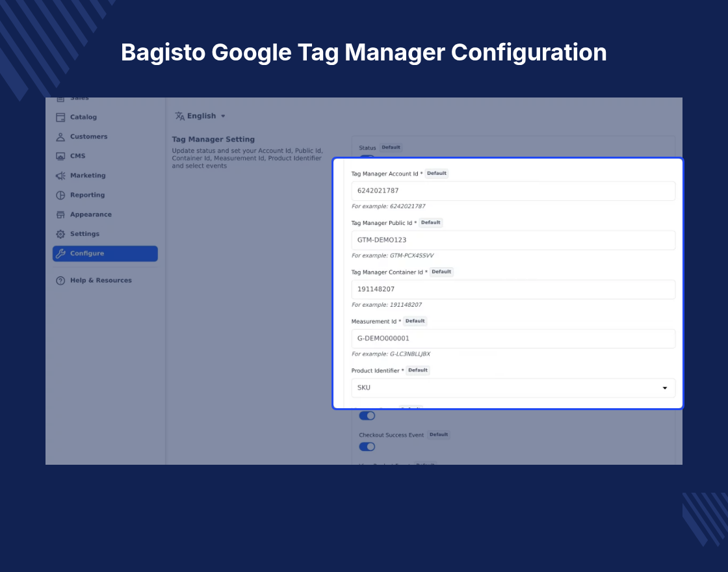Click the Default badge beside Measurement Id

(415, 321)
